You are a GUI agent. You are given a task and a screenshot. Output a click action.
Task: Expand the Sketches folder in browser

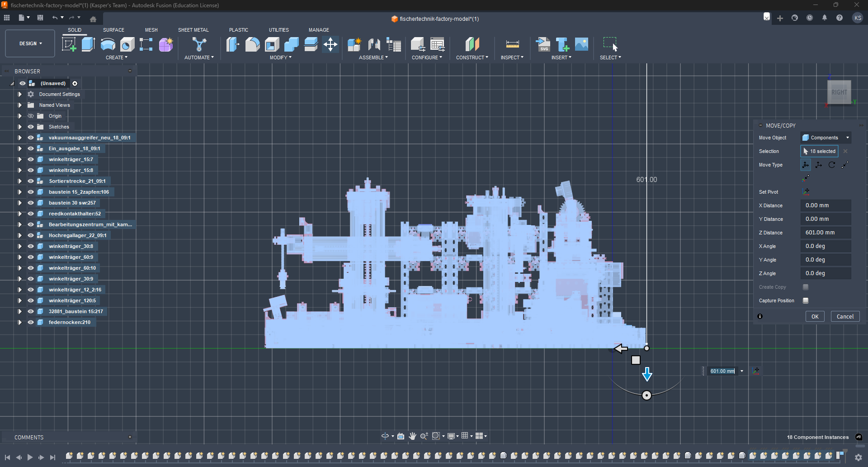[x=19, y=127]
